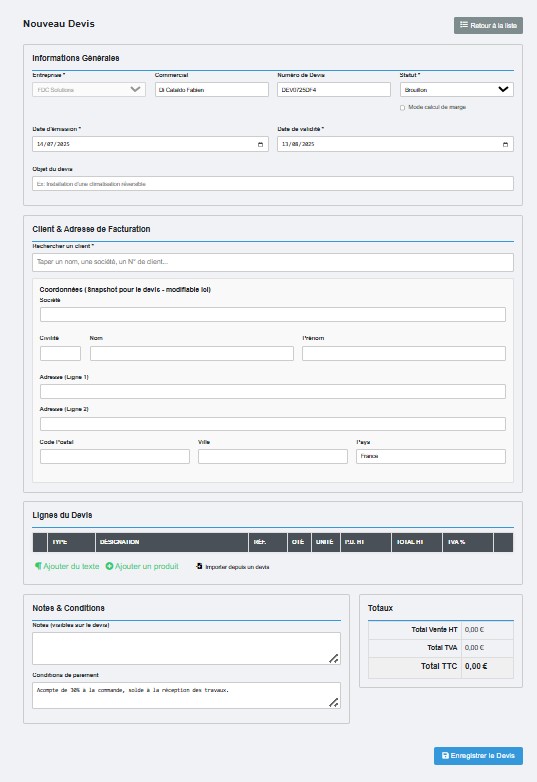Click the Notes textarea
537x782 pixels.
(x=186, y=648)
